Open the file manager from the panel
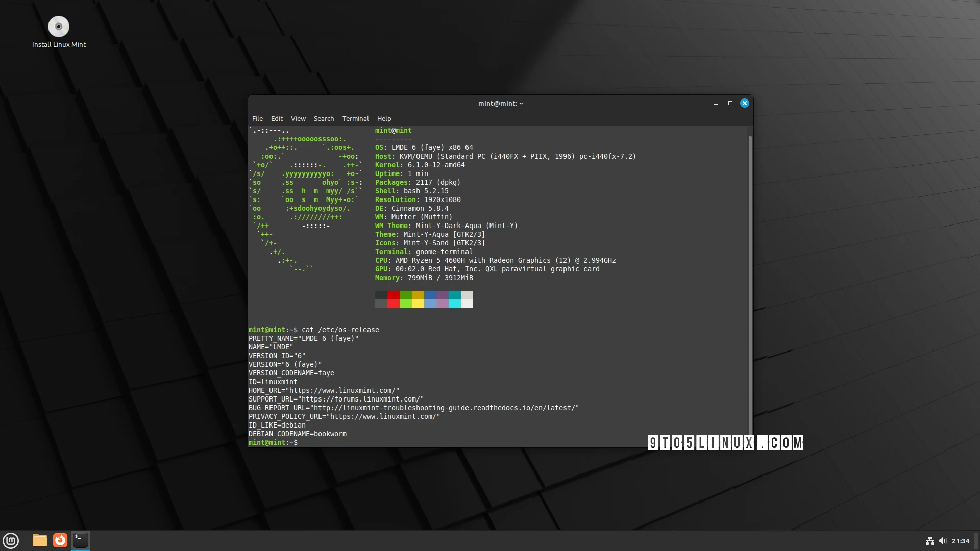 click(39, 540)
